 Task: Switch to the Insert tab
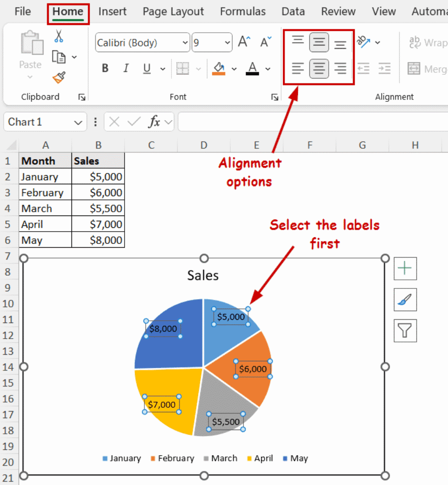[113, 12]
